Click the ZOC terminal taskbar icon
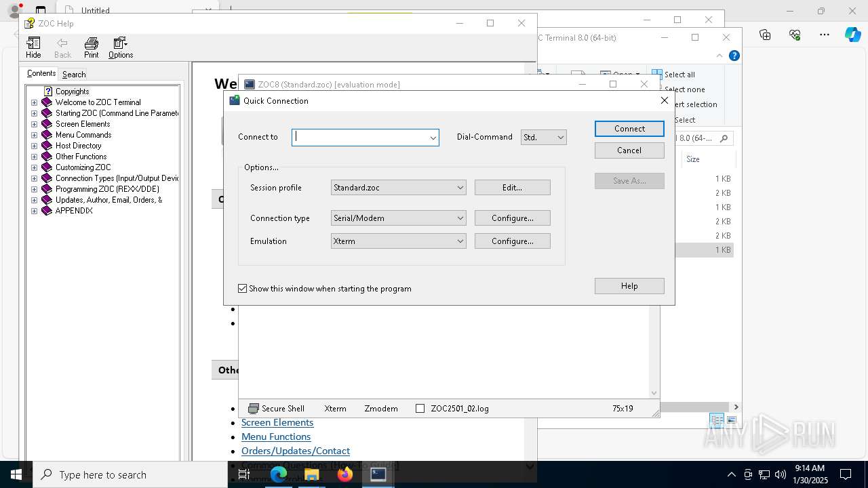Image resolution: width=868 pixels, height=488 pixels. pos(378,474)
